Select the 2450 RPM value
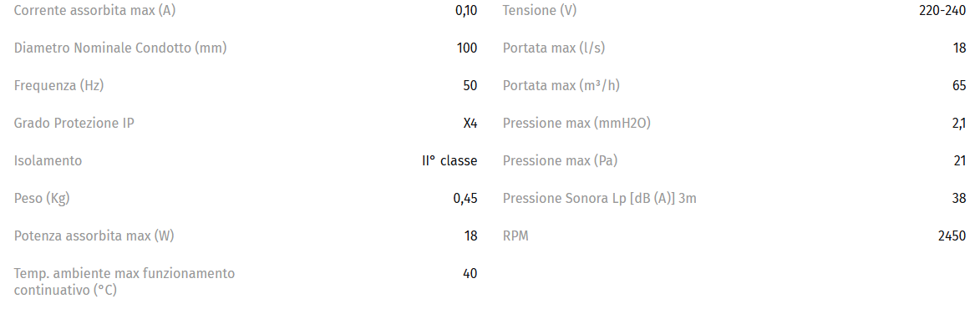 952,236
